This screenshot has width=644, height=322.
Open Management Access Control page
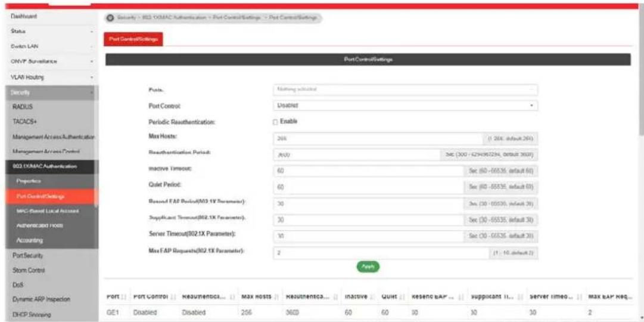pyautogui.click(x=49, y=151)
